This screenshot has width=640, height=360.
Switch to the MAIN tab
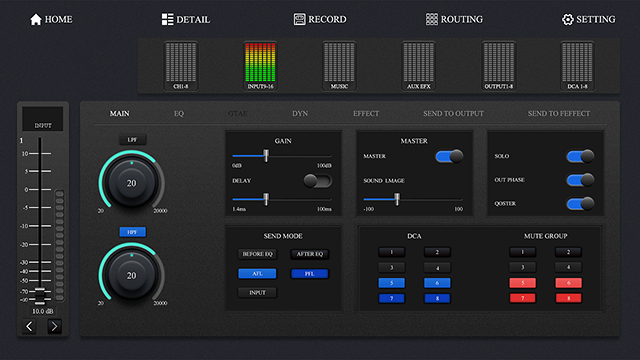(120, 113)
